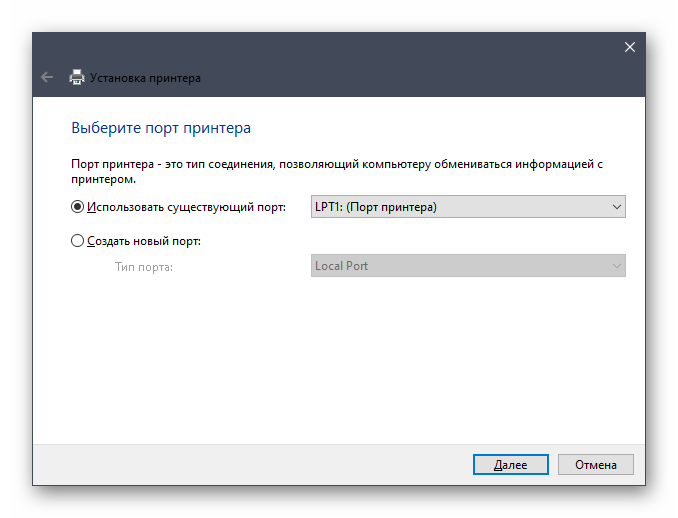Expand the existing port list via its arrow

[616, 207]
